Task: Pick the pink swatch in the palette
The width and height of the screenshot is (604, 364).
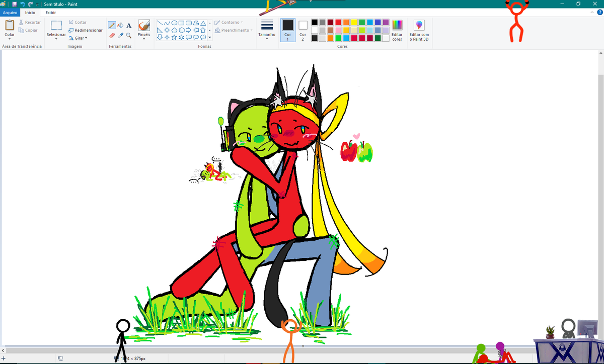Action: pyautogui.click(x=338, y=30)
